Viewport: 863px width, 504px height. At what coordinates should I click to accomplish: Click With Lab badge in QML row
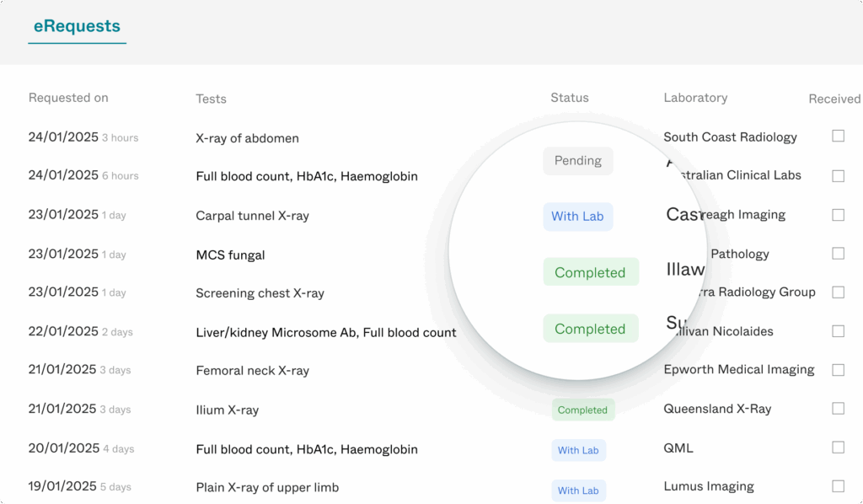pos(578,450)
